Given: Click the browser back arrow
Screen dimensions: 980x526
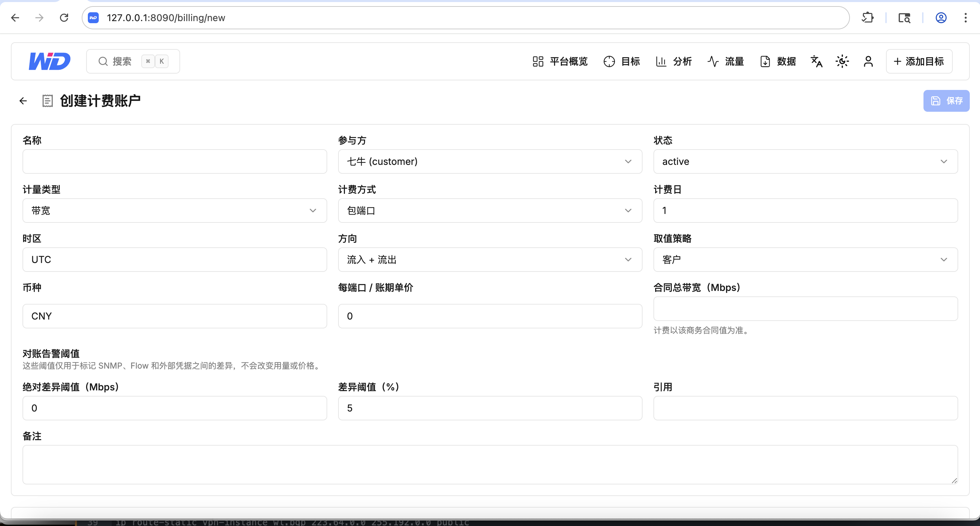Looking at the screenshot, I should click(15, 17).
